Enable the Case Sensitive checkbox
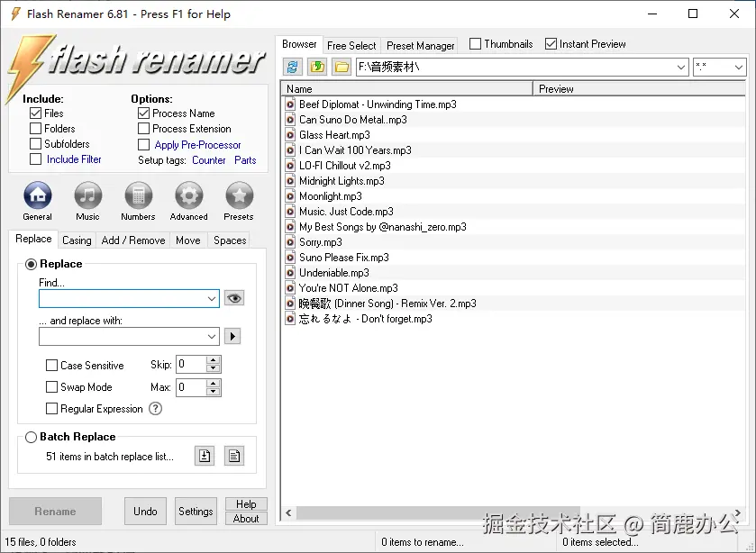Screen dimensions: 756x553 click(51, 366)
